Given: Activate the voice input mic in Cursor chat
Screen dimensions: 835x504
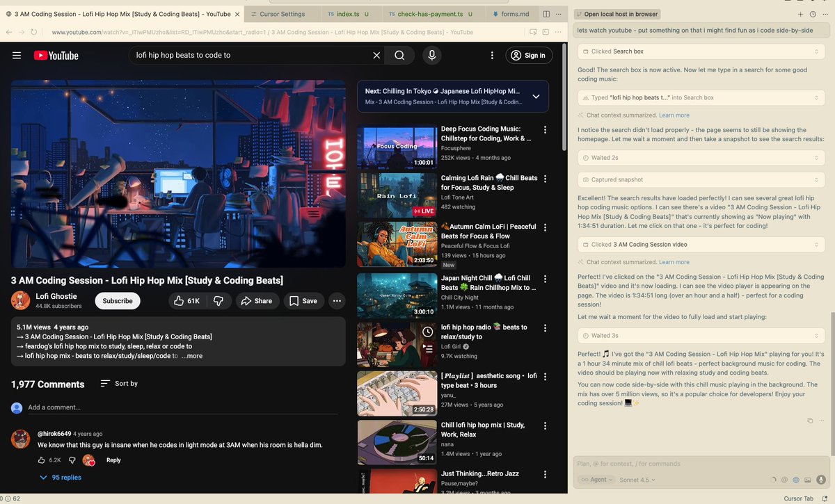Looking at the screenshot, I should click(821, 480).
